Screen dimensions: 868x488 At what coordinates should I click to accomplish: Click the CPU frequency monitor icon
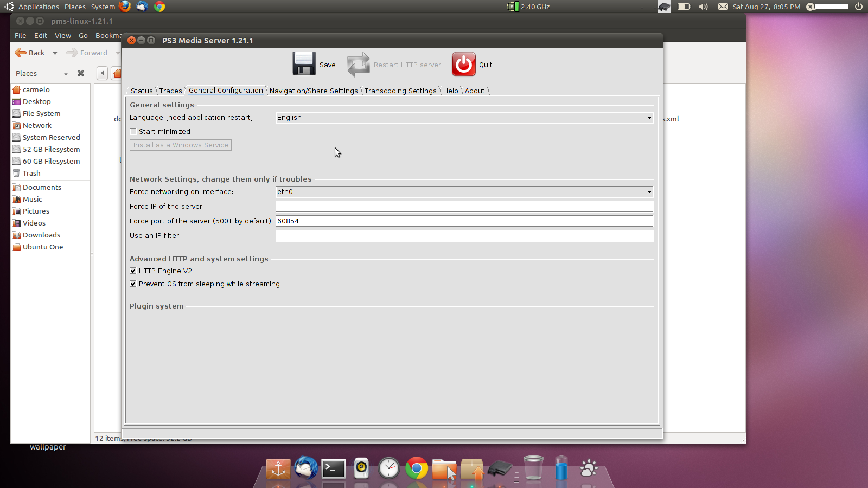(x=513, y=7)
